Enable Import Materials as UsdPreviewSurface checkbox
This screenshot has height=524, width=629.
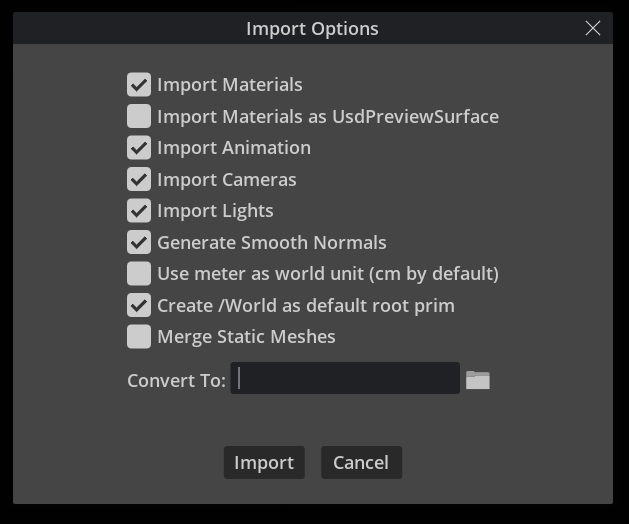(x=139, y=116)
